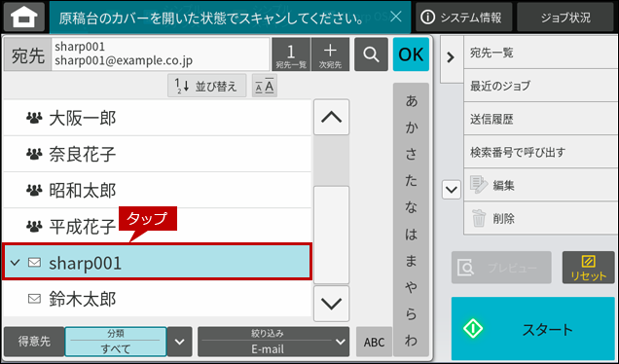Select group contact 奈良花子
This screenshot has width=619, height=364.
[x=158, y=154]
